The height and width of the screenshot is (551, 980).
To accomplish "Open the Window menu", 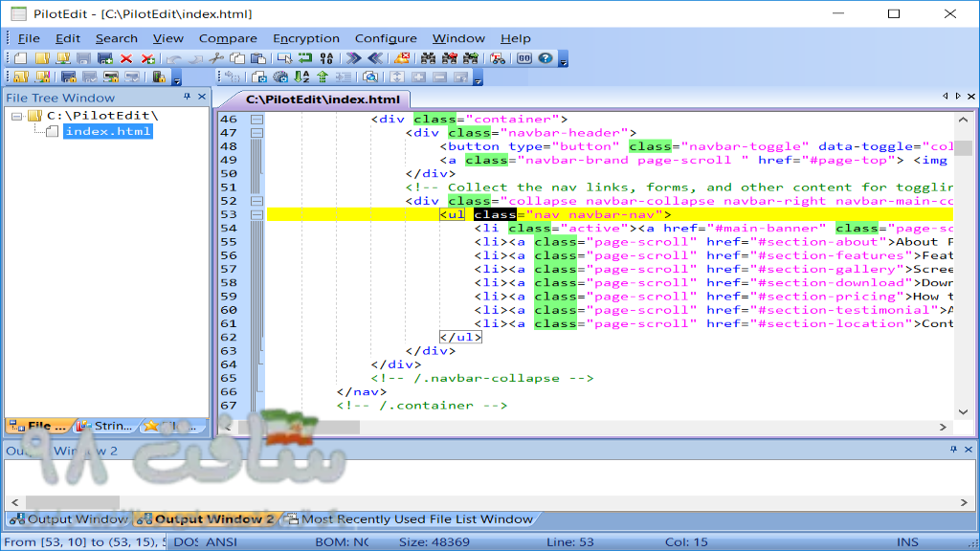I will pos(458,38).
